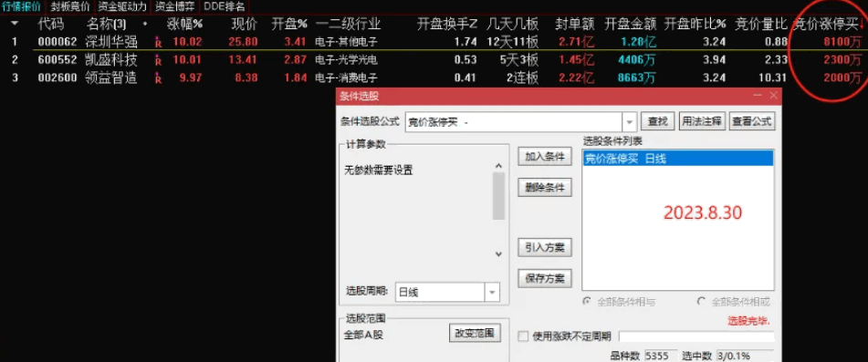Enable the 使用涨跌不定周期 checkbox
The height and width of the screenshot is (362, 868).
pos(523,336)
